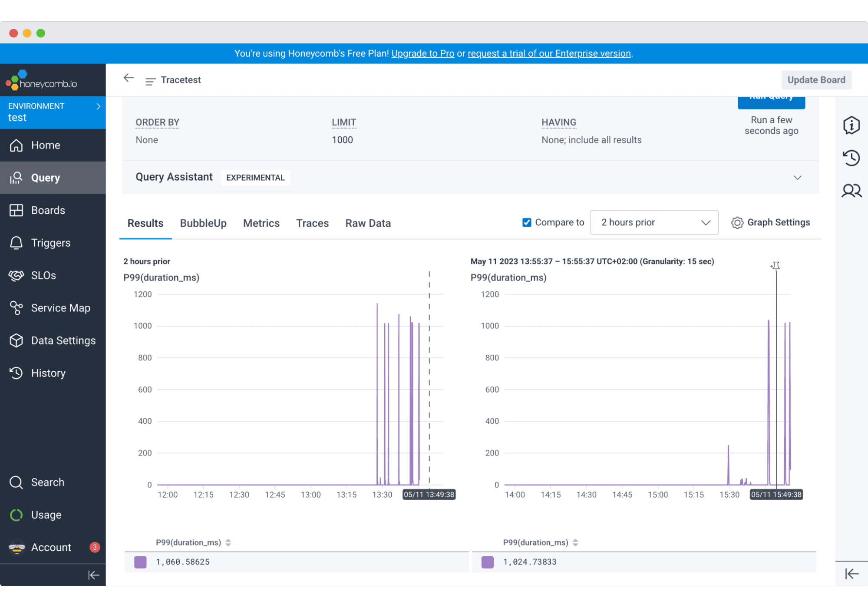This screenshot has width=868, height=608.
Task: Open query History from the sidebar
Action: [48, 373]
